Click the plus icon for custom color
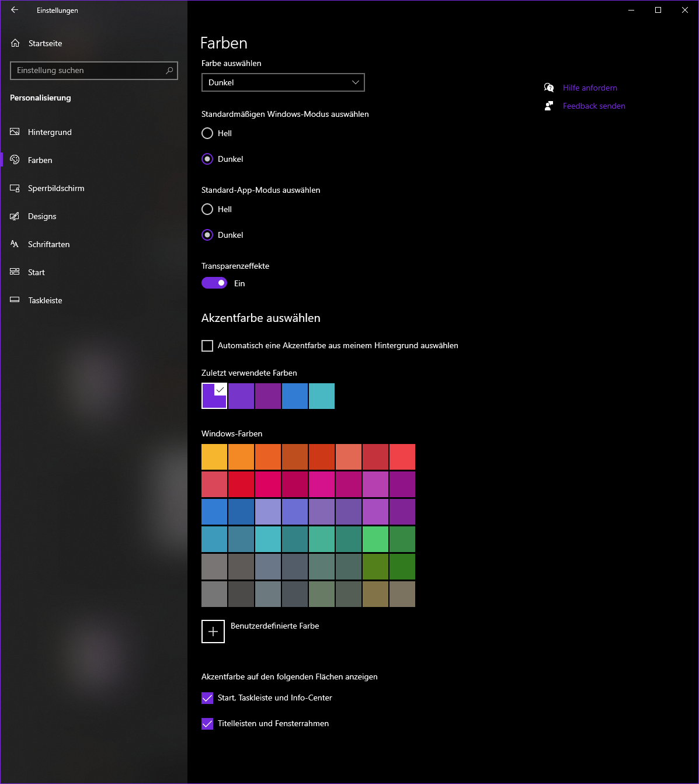699x784 pixels. [213, 632]
